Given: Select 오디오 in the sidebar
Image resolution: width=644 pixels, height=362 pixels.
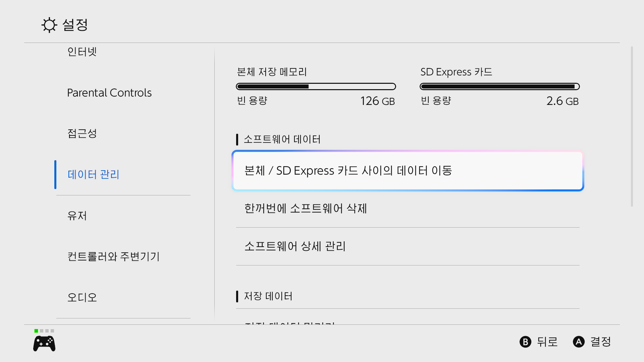Looking at the screenshot, I should pyautogui.click(x=82, y=297).
